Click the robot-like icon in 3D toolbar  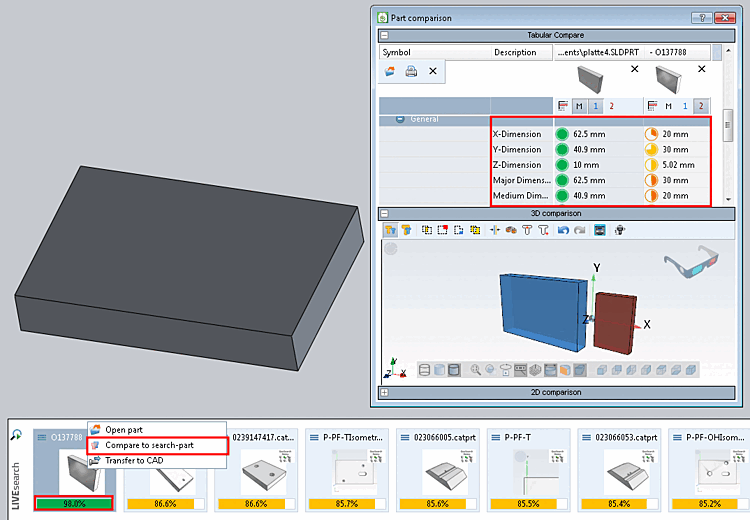pyautogui.click(x=620, y=230)
